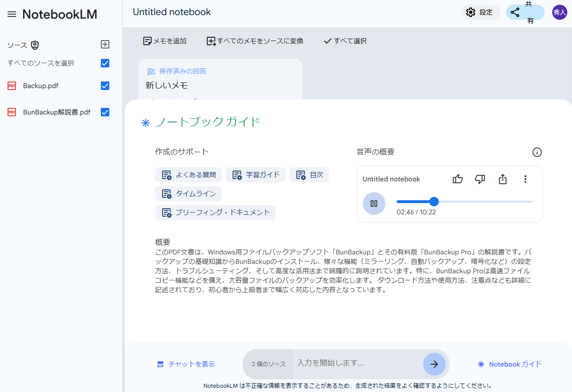Deselect the Backup.pdf source
Screen dimensions: 572x392
point(105,86)
